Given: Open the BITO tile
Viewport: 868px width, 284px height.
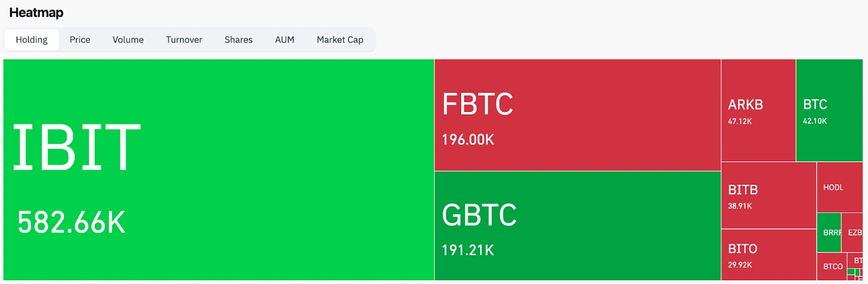Looking at the screenshot, I should click(x=769, y=255).
